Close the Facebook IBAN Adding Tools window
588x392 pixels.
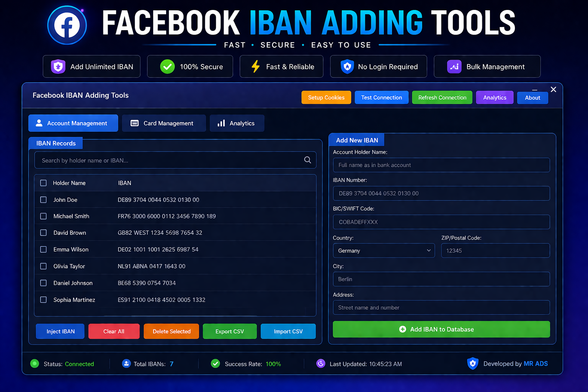point(553,90)
